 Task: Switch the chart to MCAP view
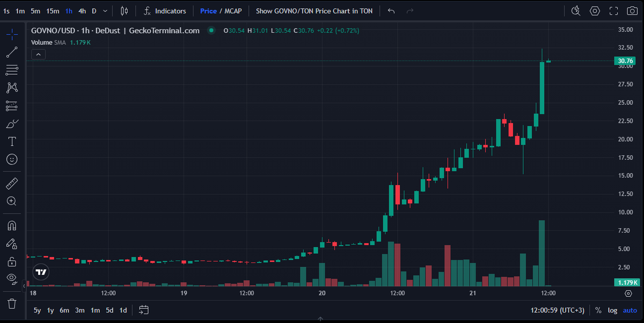point(233,11)
